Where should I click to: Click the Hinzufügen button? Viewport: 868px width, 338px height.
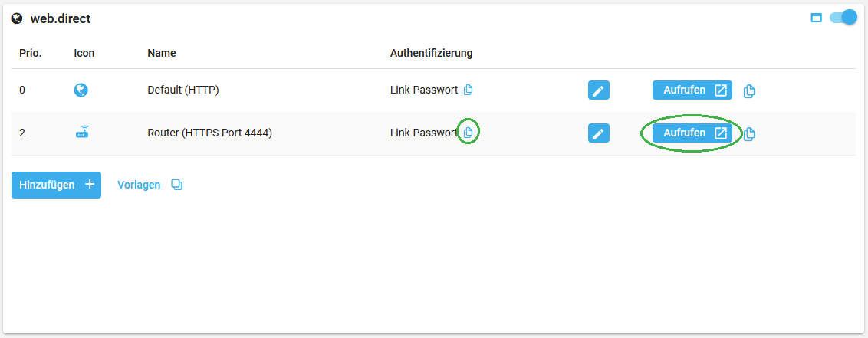[x=57, y=185]
